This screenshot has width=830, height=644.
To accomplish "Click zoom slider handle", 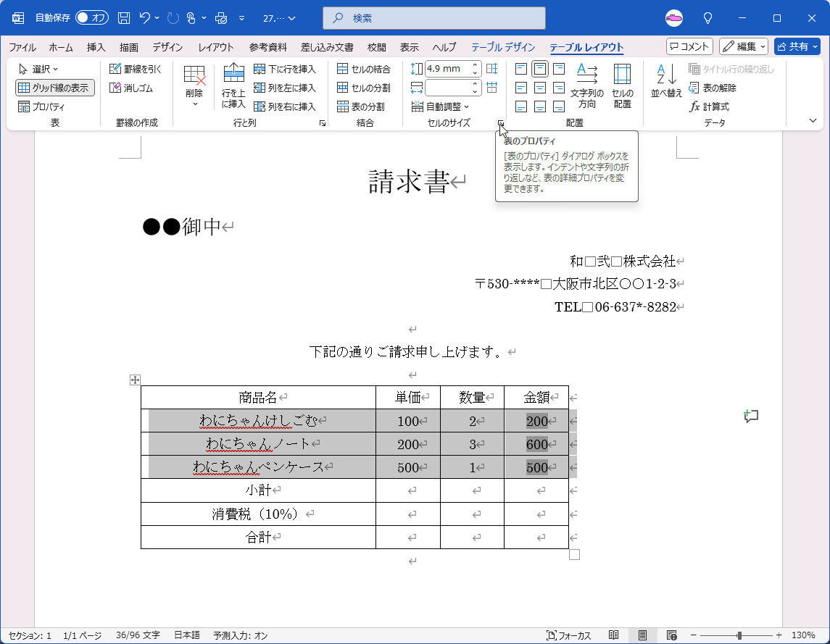I will (739, 635).
